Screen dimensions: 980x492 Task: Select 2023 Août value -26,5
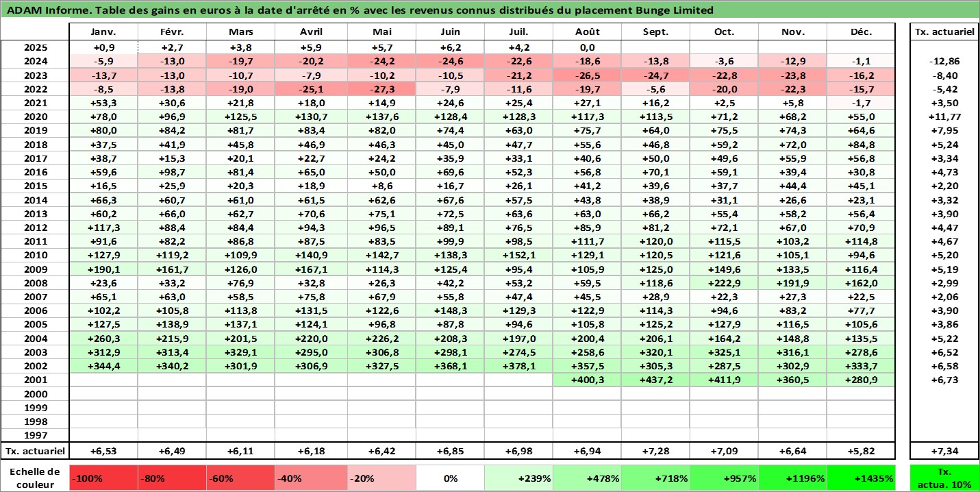587,75
